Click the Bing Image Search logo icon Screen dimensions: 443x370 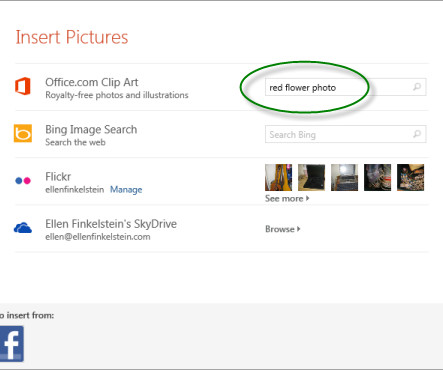tap(23, 133)
